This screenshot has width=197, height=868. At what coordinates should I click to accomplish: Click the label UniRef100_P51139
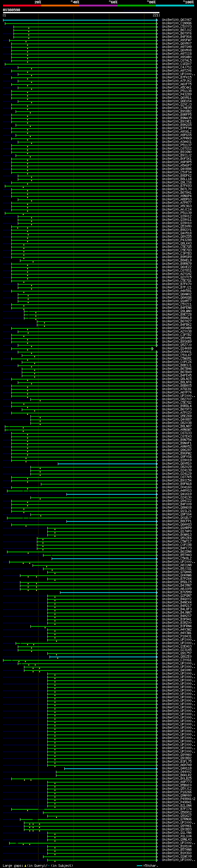pyautogui.click(x=176, y=213)
